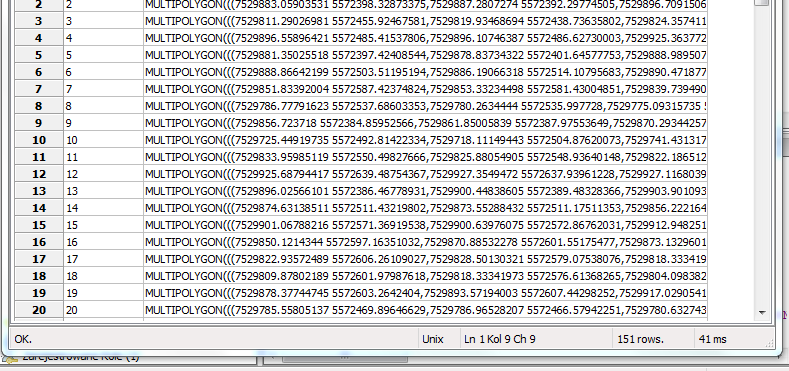Click geometry cell starting 7529851.83392004
The image size is (789, 371).
pos(426,89)
